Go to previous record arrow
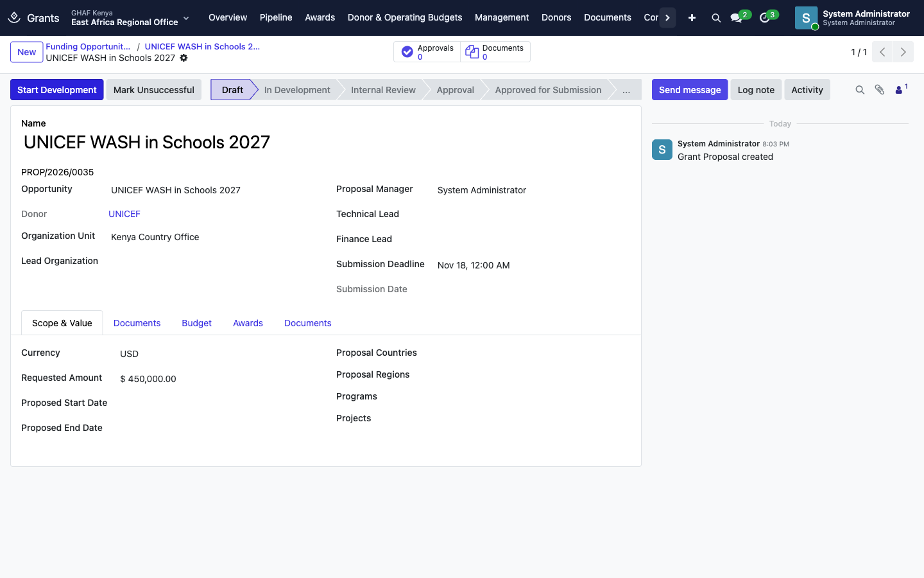 coord(882,52)
